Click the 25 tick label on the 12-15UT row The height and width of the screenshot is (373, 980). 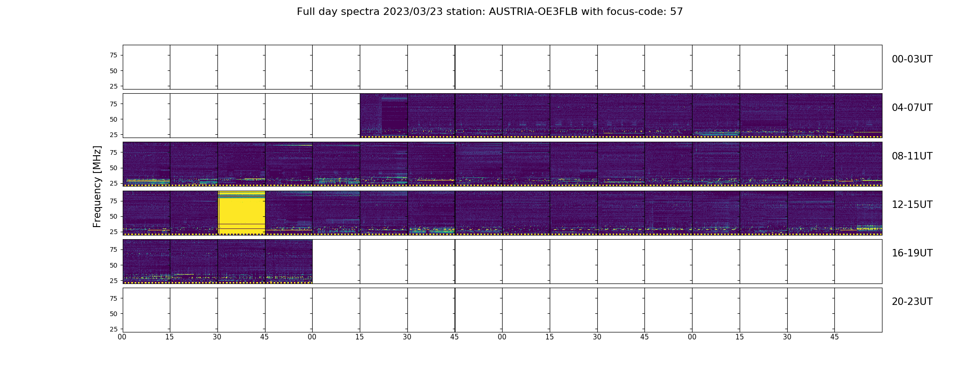point(113,232)
